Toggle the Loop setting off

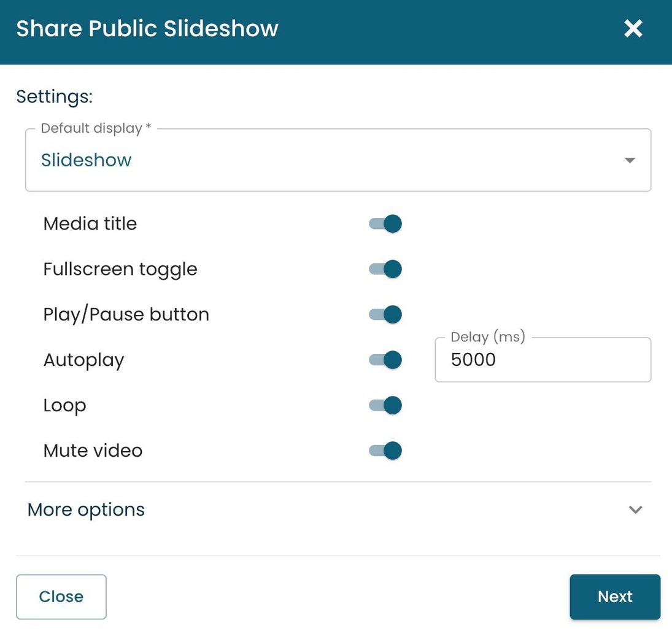coord(384,405)
